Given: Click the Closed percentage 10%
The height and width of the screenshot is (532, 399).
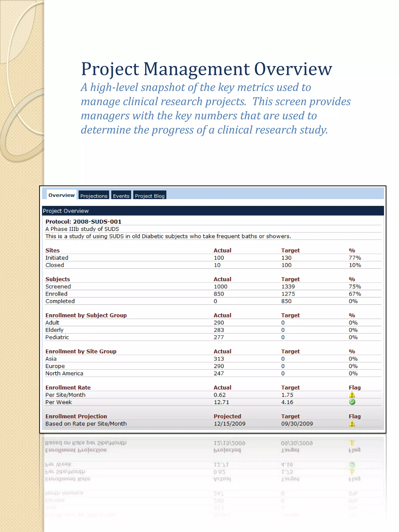Looking at the screenshot, I should [x=355, y=265].
